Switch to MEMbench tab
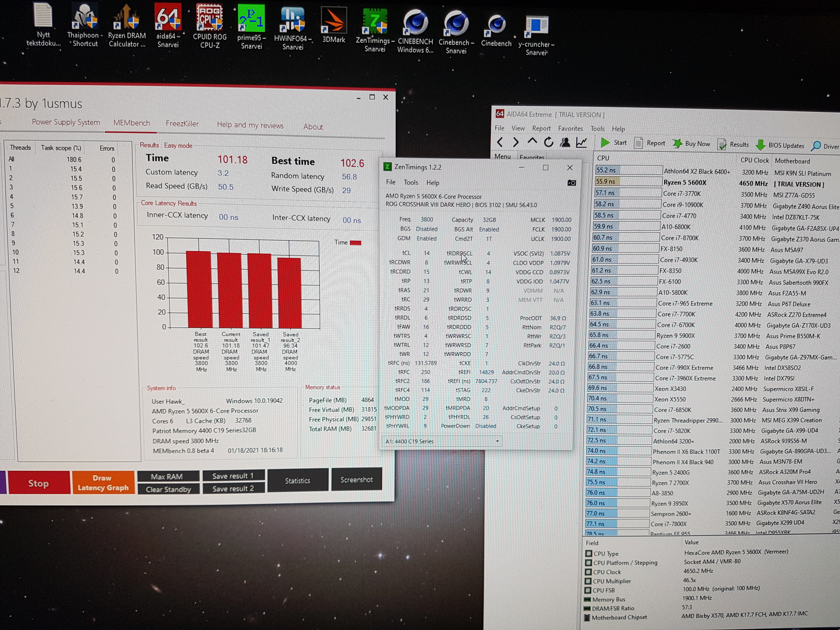Viewport: 840px width, 630px height. point(131,123)
